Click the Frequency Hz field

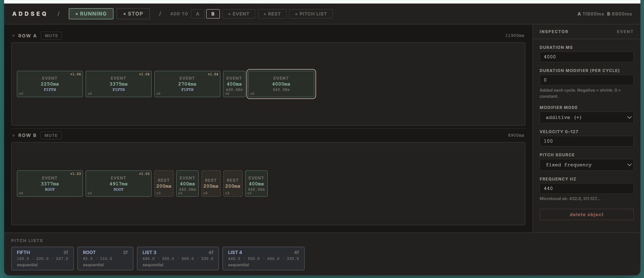[586, 188]
